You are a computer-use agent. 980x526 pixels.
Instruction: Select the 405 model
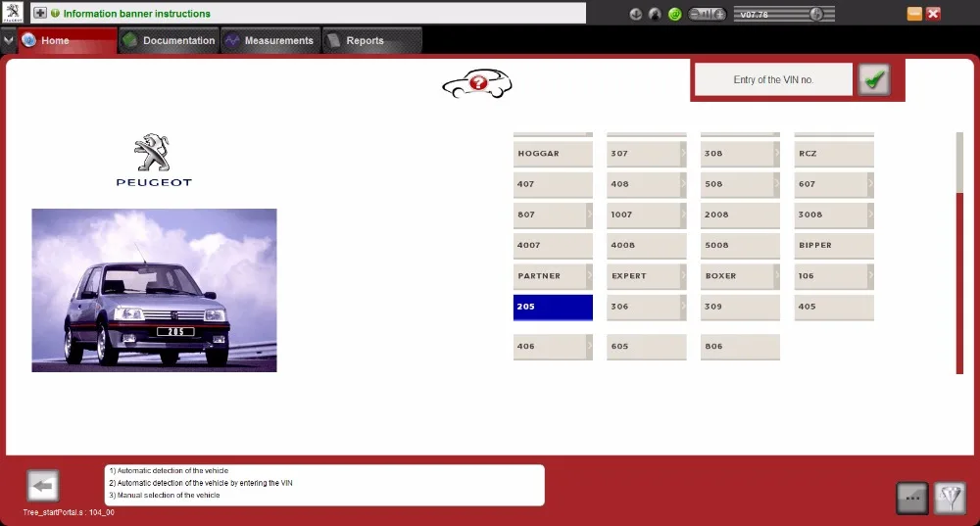pyautogui.click(x=834, y=308)
